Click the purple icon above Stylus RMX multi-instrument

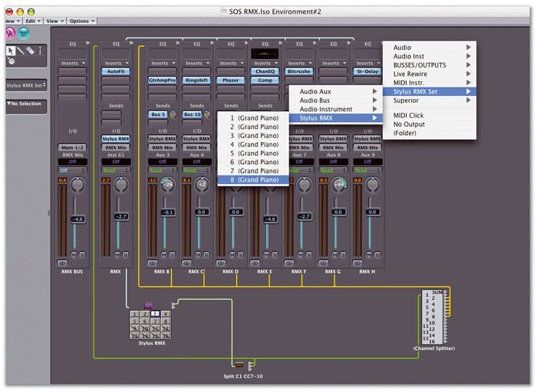148,305
